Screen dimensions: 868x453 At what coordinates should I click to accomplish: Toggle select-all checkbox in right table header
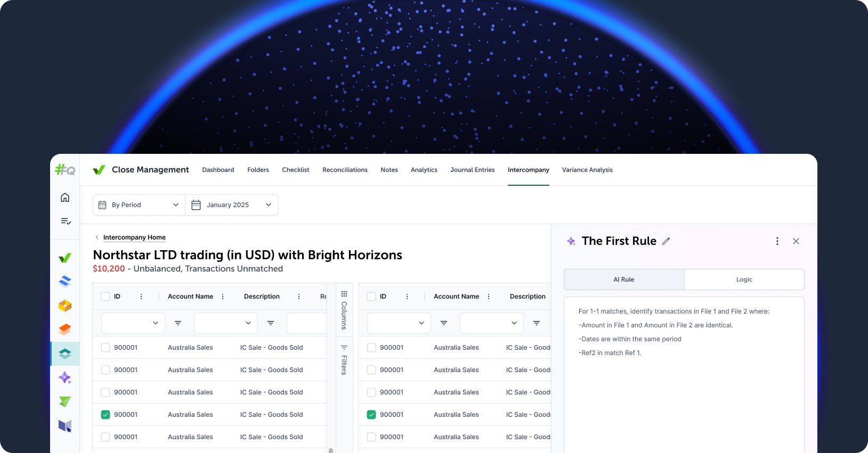[371, 296]
